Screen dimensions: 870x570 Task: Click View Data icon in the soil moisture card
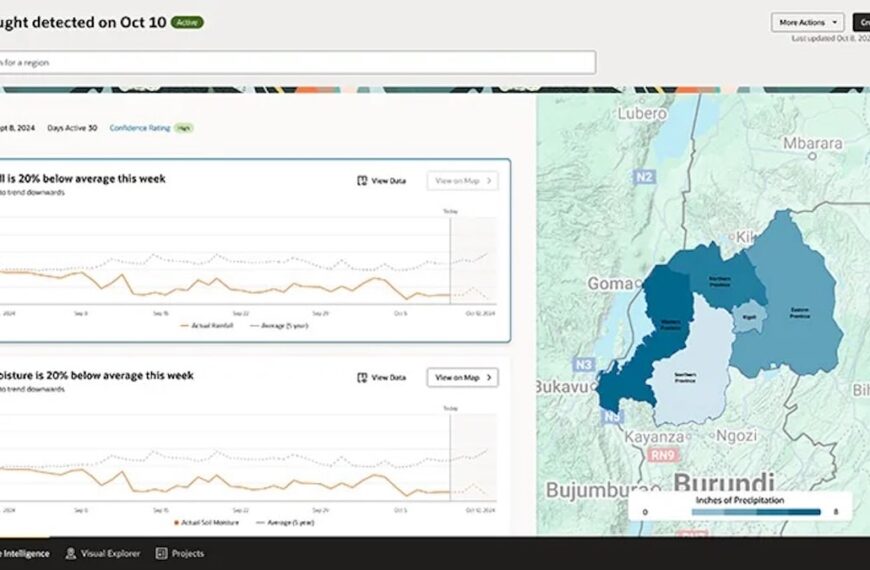[362, 378]
